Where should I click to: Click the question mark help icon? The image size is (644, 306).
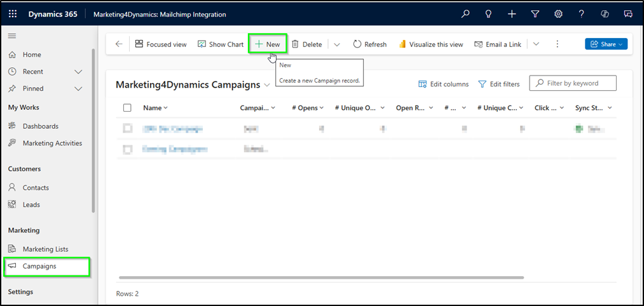point(581,14)
